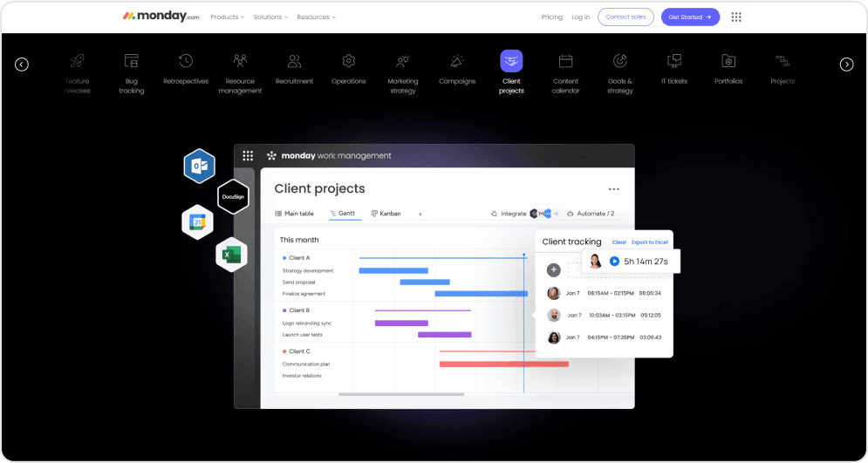Switch to the Gantt tab
The image size is (868, 463).
click(x=343, y=213)
